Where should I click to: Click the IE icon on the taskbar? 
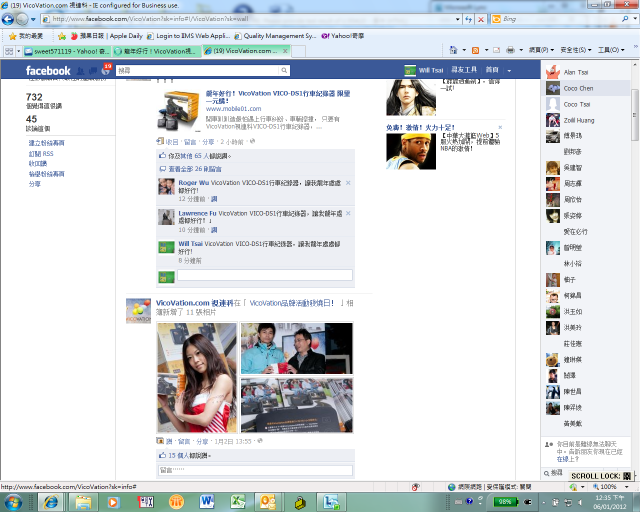coord(51,502)
